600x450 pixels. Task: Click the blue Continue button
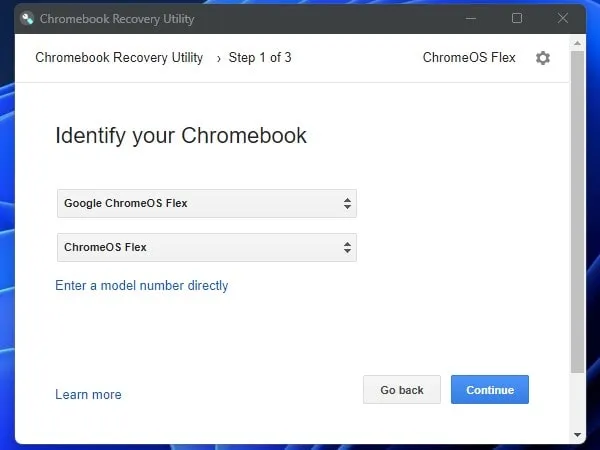490,390
